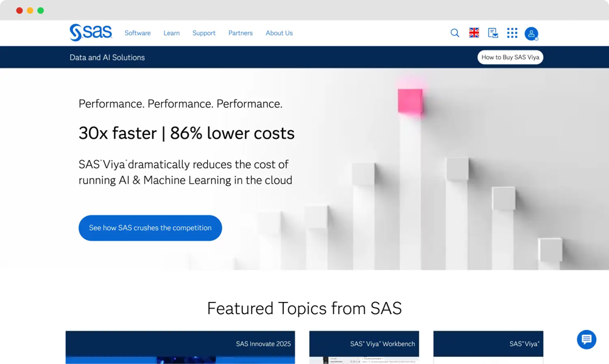
Task: Click the green zoom control in the window controls
Action: pos(40,10)
